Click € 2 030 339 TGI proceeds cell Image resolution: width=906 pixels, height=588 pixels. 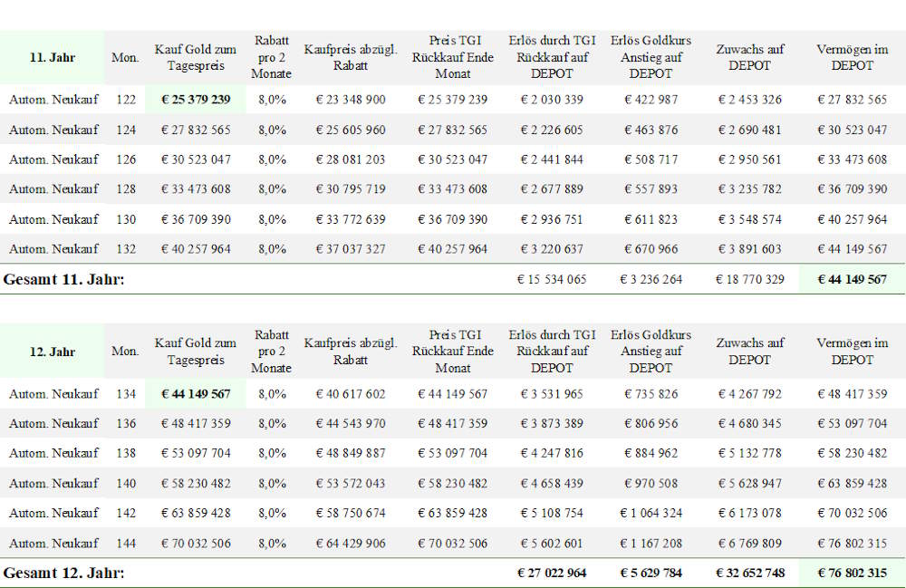(x=552, y=100)
